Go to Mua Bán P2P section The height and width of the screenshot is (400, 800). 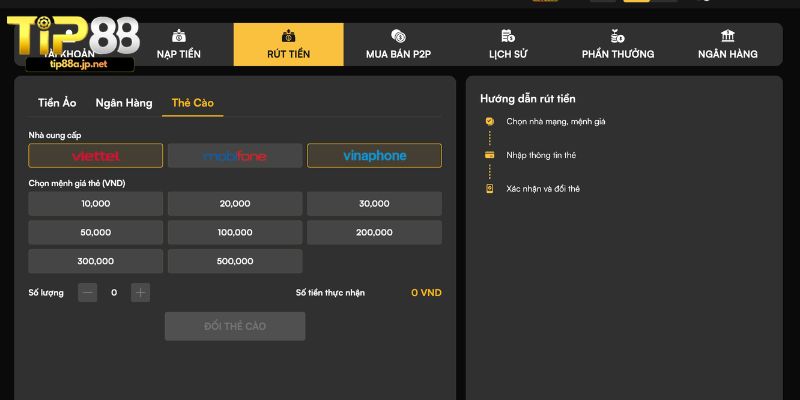(x=398, y=44)
